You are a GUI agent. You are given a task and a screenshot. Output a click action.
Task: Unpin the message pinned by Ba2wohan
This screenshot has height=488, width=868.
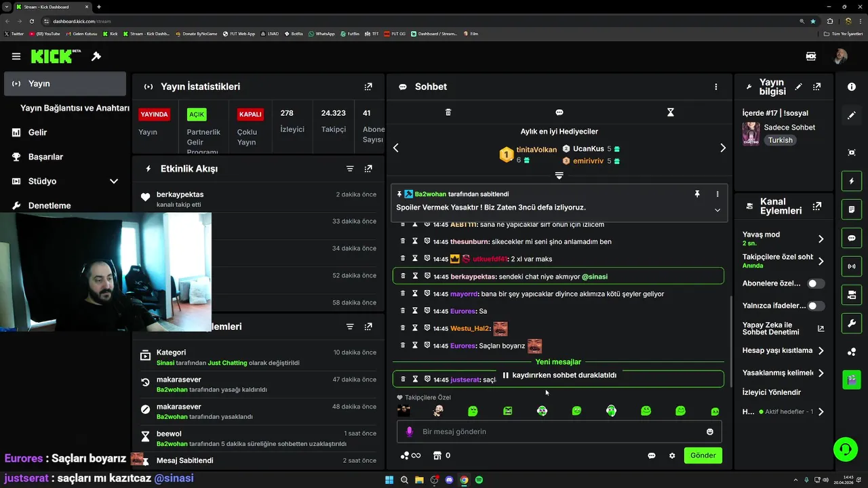click(697, 194)
